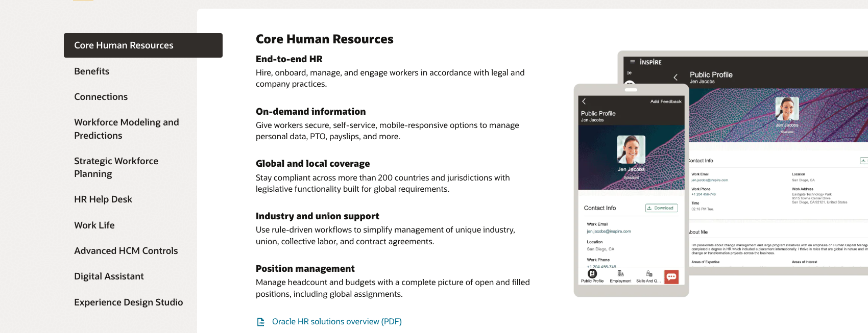Switch to the Connections tab
The width and height of the screenshot is (868, 333).
click(101, 97)
